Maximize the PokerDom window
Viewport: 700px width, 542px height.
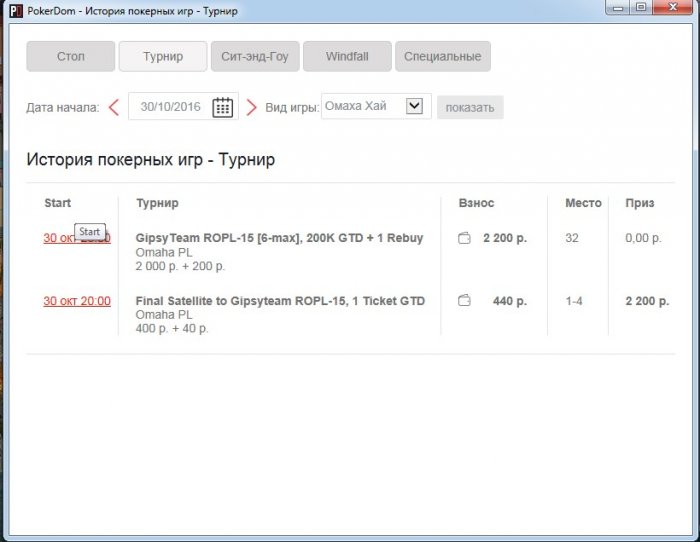coord(641,8)
